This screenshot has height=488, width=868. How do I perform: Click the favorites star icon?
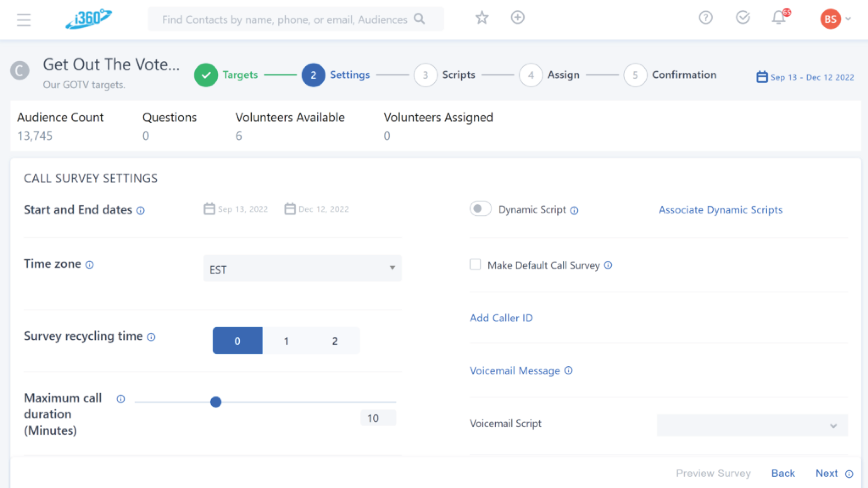(482, 18)
